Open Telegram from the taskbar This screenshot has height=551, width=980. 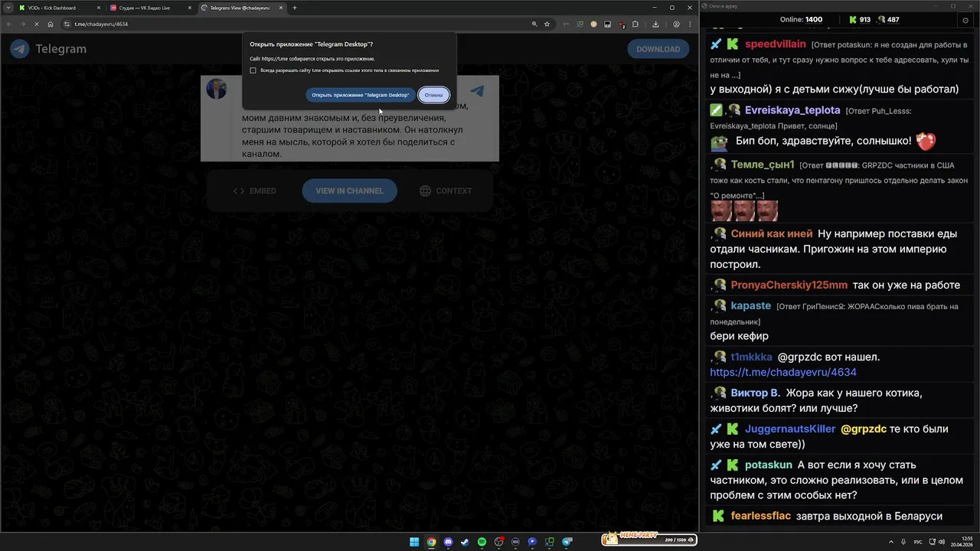567,542
